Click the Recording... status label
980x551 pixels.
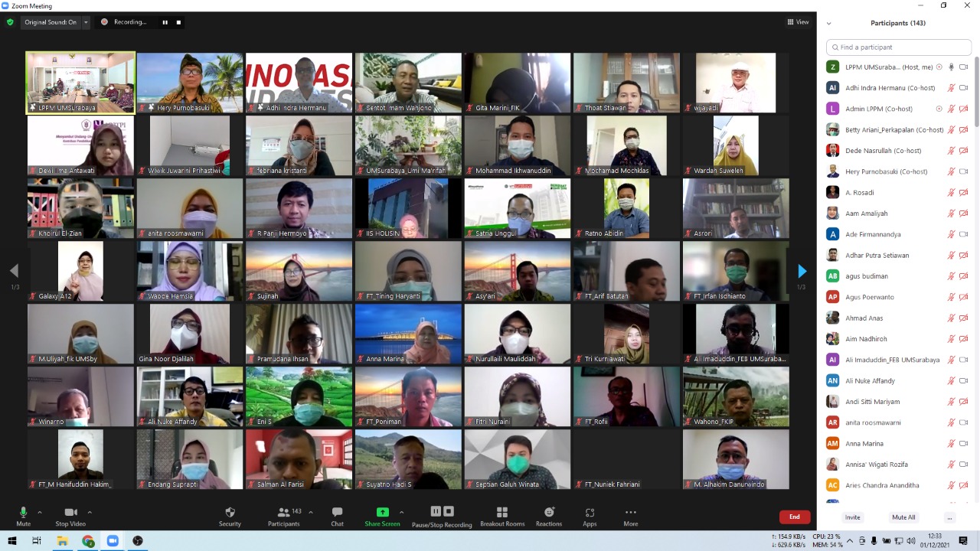(130, 22)
